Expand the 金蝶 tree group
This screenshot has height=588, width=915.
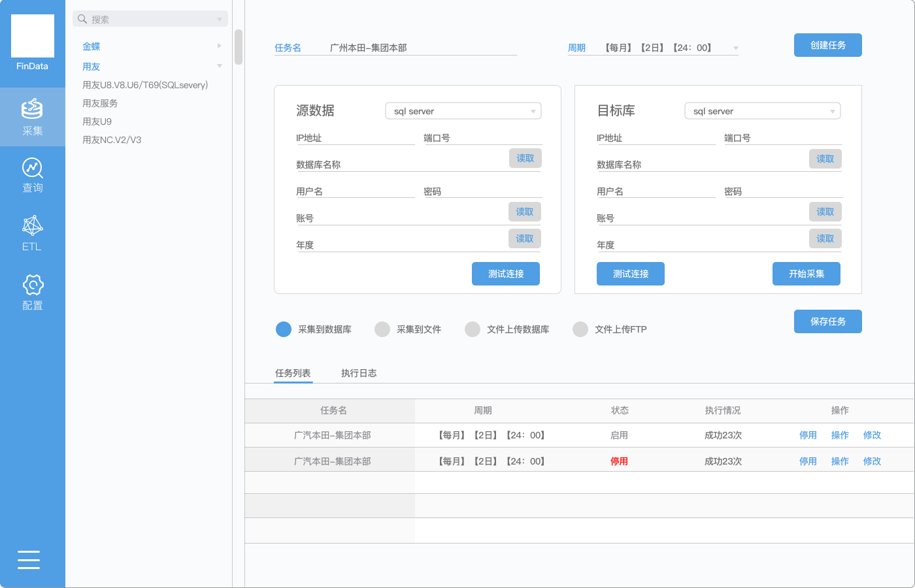coord(219,46)
